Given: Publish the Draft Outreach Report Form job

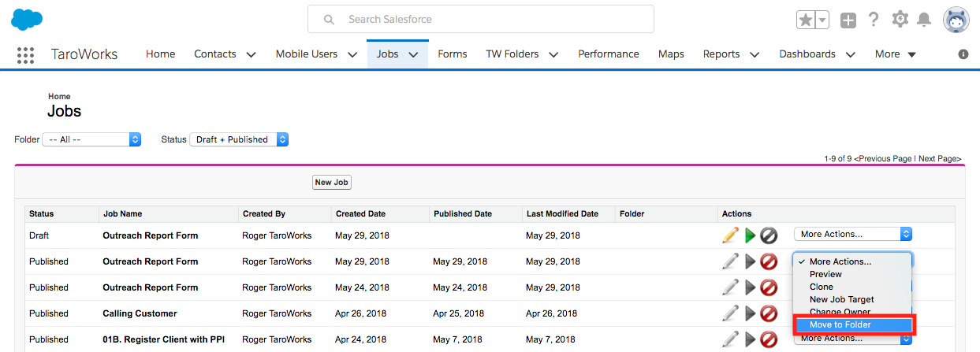Looking at the screenshot, I should (750, 235).
